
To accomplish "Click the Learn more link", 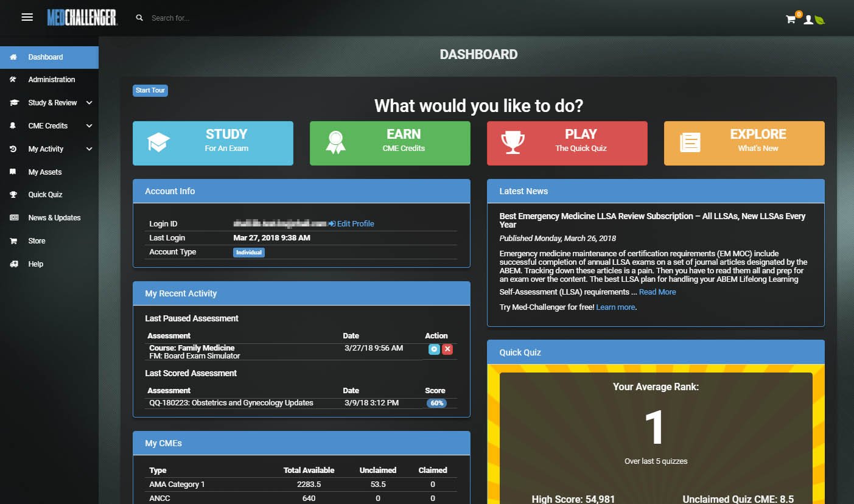I will (615, 307).
